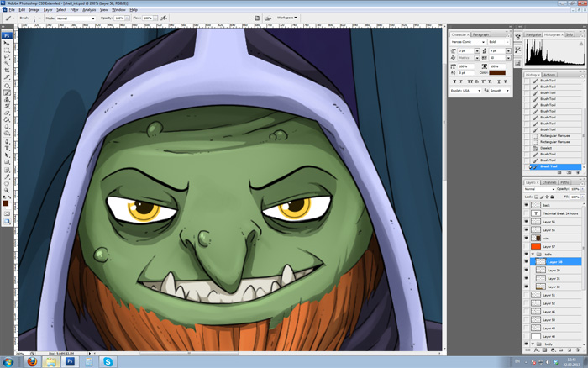
Task: Hide the table group visibility
Action: coord(526,254)
